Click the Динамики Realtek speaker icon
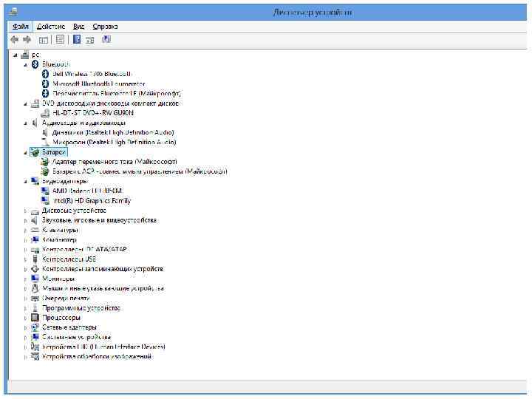 (45, 133)
